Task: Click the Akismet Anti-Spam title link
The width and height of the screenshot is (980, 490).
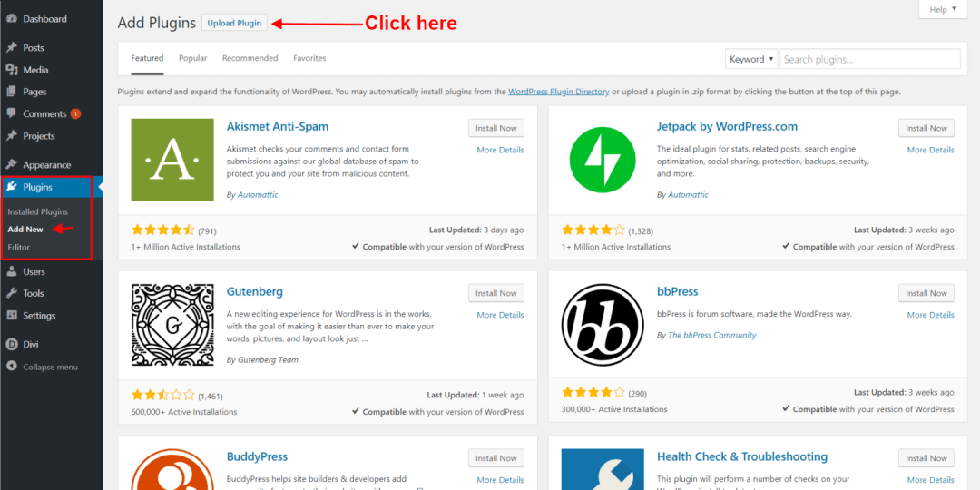Action: 278,126
